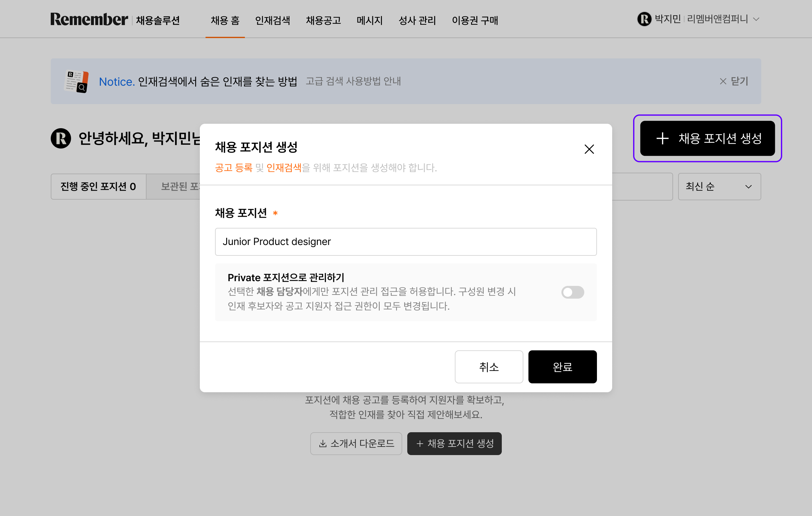Select the 진행 중인 포지션 tab
This screenshot has width=812, height=516.
[x=98, y=187]
